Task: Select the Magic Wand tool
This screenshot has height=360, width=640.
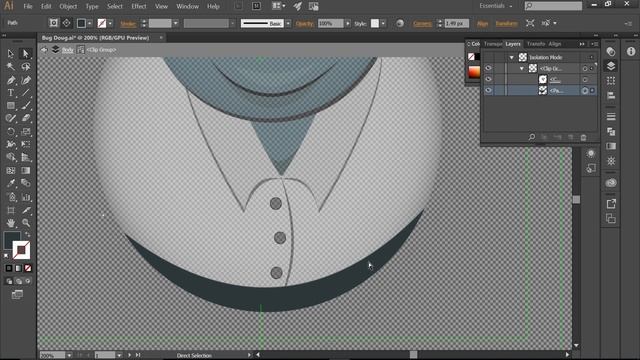Action: (11, 67)
